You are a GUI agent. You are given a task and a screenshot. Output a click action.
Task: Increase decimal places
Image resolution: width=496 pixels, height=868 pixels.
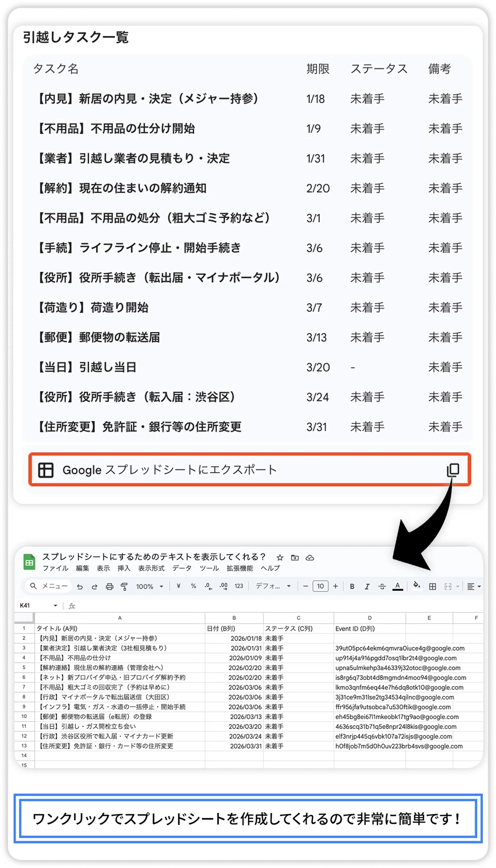click(224, 586)
